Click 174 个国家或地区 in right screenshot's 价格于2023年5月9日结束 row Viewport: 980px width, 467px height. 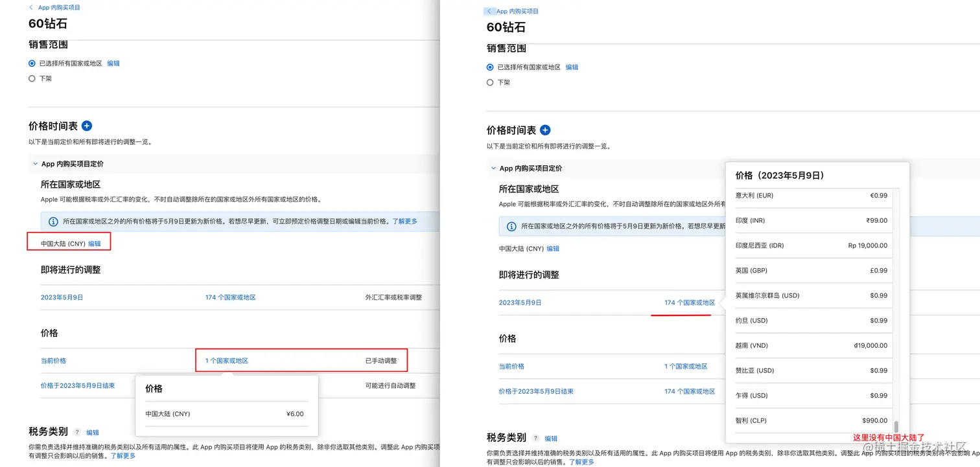tap(690, 391)
